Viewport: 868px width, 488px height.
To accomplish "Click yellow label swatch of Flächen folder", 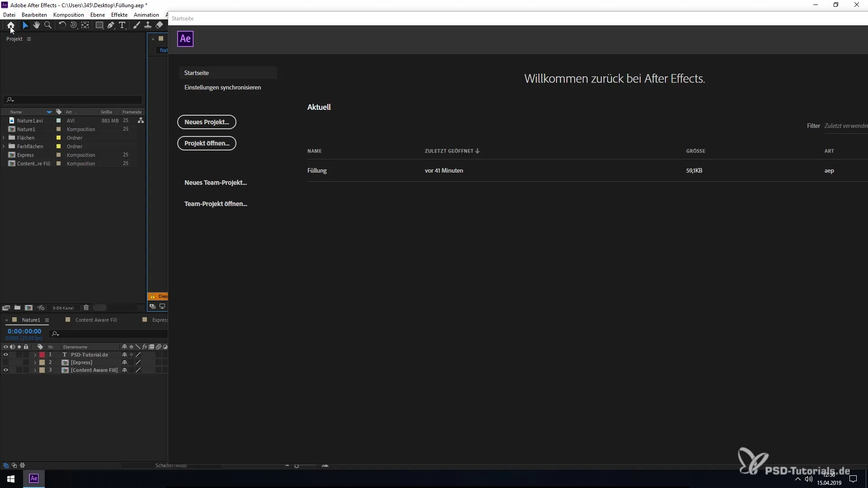I will [x=58, y=138].
